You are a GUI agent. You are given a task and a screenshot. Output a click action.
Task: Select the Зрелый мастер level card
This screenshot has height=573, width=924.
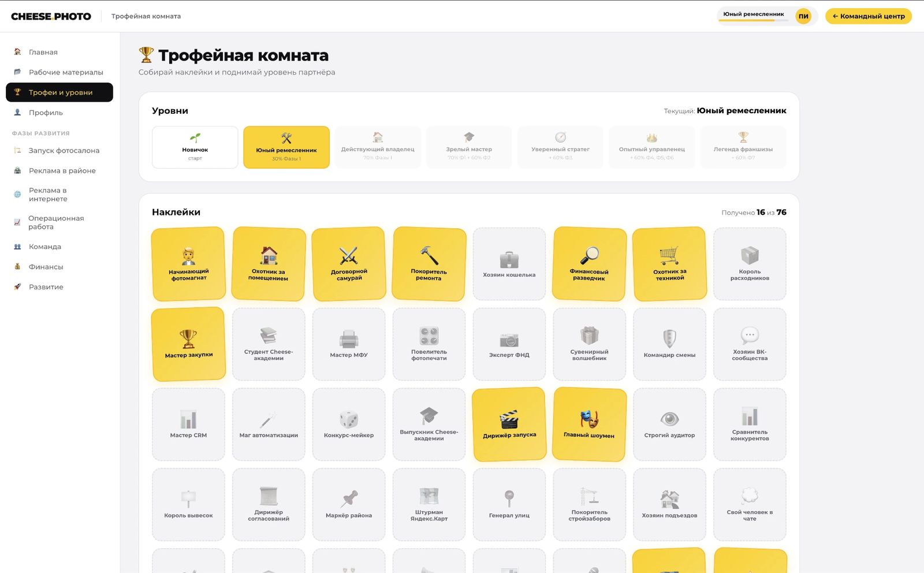(469, 147)
